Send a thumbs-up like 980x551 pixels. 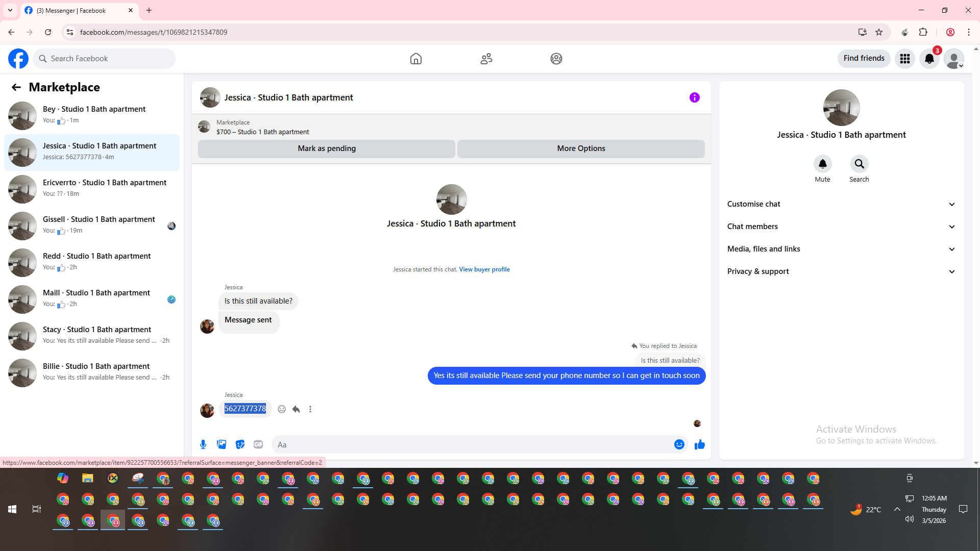pos(700,444)
